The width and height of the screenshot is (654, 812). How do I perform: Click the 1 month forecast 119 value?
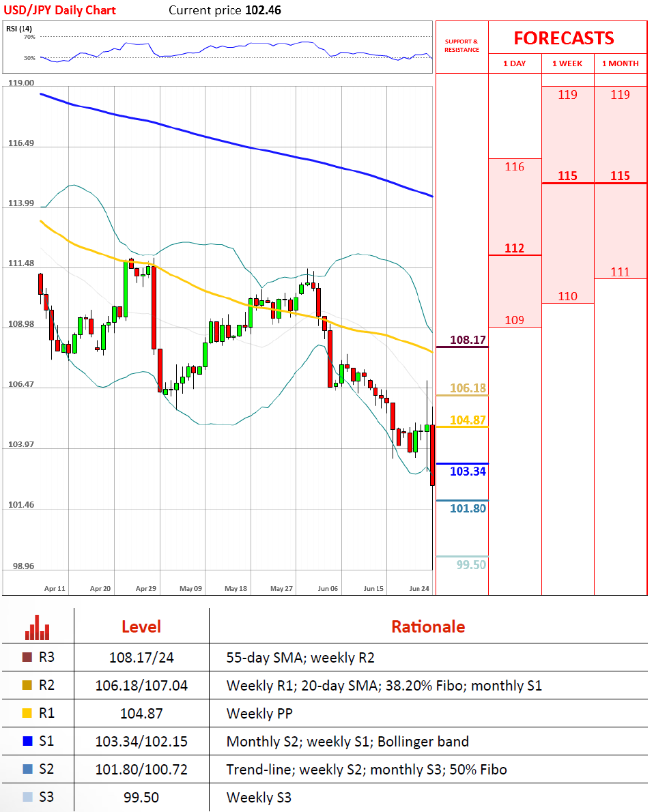tap(621, 95)
